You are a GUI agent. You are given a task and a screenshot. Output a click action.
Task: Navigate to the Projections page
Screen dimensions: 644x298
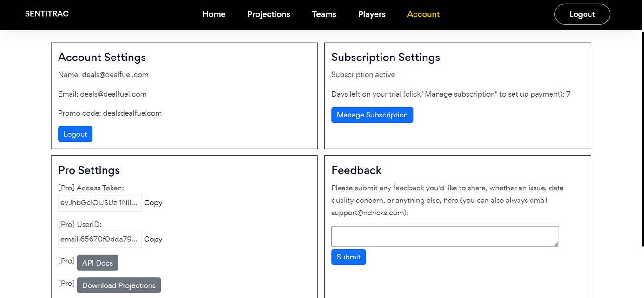click(x=269, y=14)
